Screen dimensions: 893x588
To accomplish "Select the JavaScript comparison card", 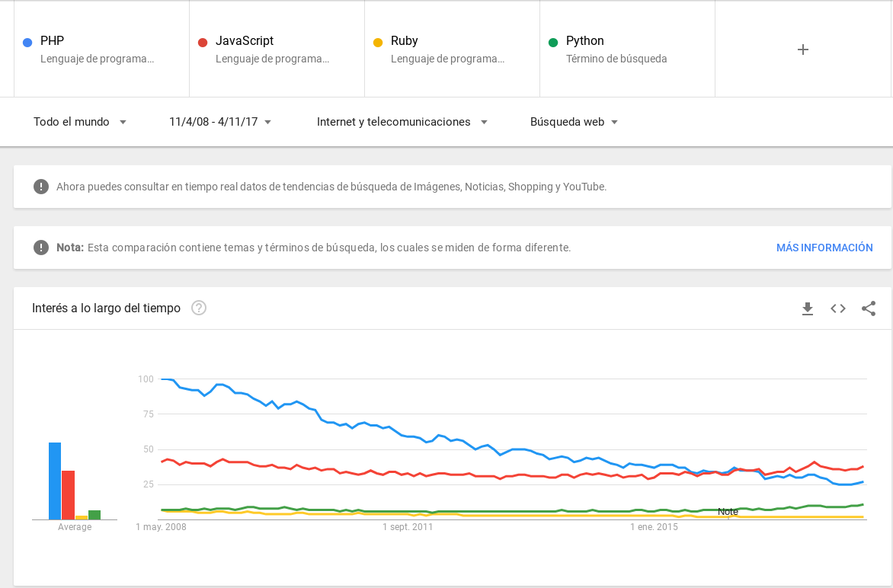I will 277,49.
